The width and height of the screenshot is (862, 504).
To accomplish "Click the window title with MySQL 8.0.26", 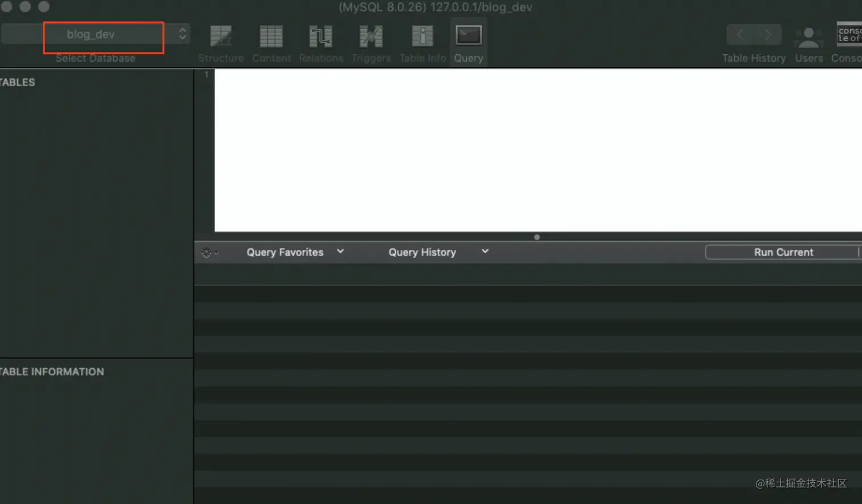I will (x=436, y=7).
